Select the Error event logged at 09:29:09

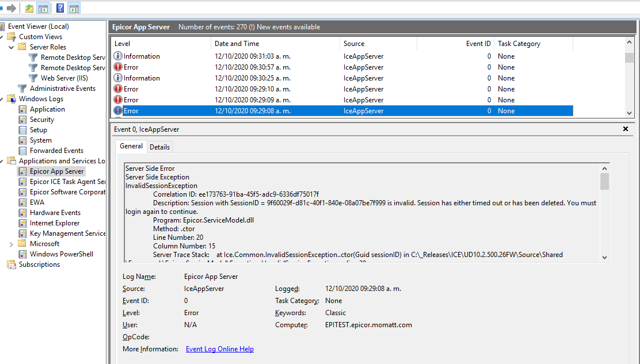[x=343, y=100]
